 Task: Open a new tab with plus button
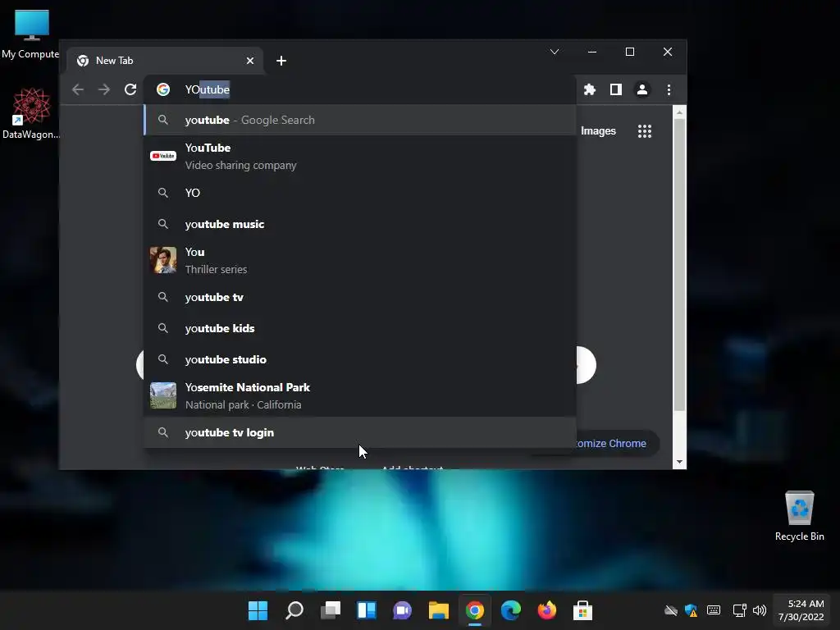point(281,61)
